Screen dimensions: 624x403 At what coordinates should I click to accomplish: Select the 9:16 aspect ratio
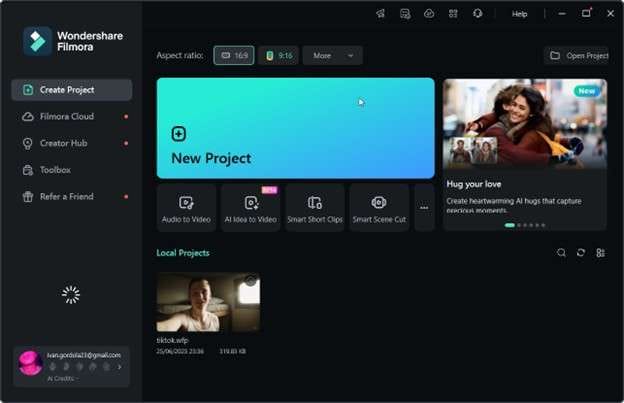point(279,55)
